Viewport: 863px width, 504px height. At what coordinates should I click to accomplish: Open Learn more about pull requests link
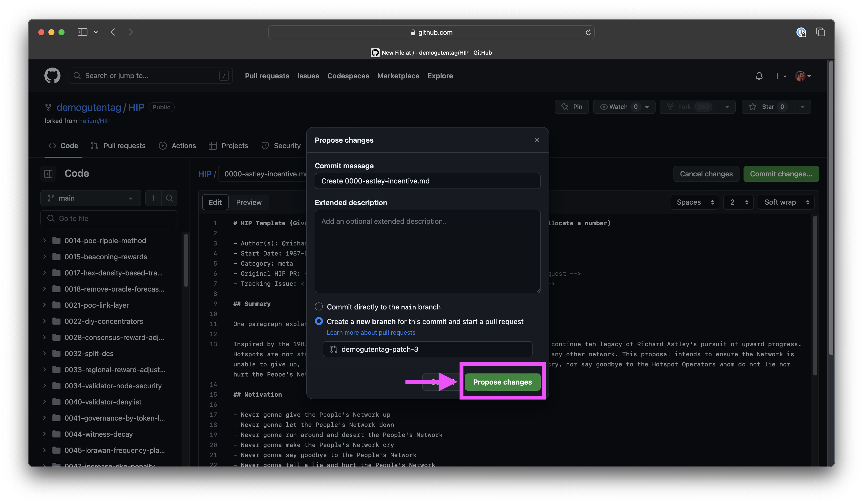pos(371,332)
